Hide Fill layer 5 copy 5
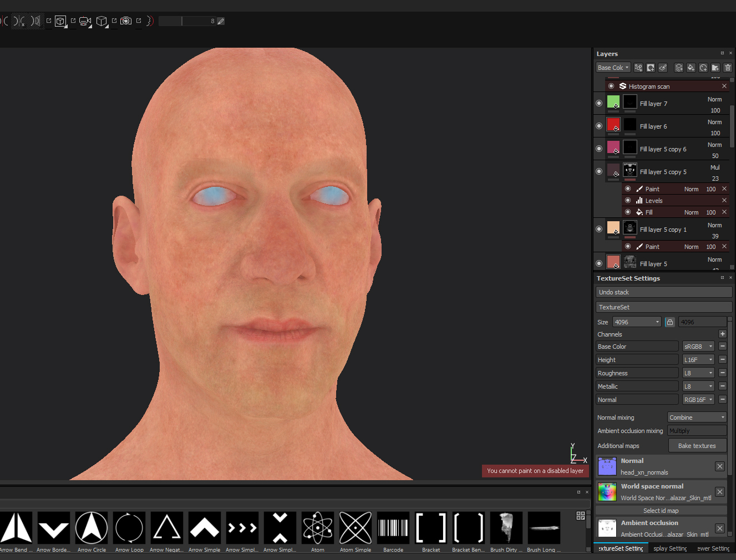This screenshot has height=560, width=736. click(x=599, y=171)
